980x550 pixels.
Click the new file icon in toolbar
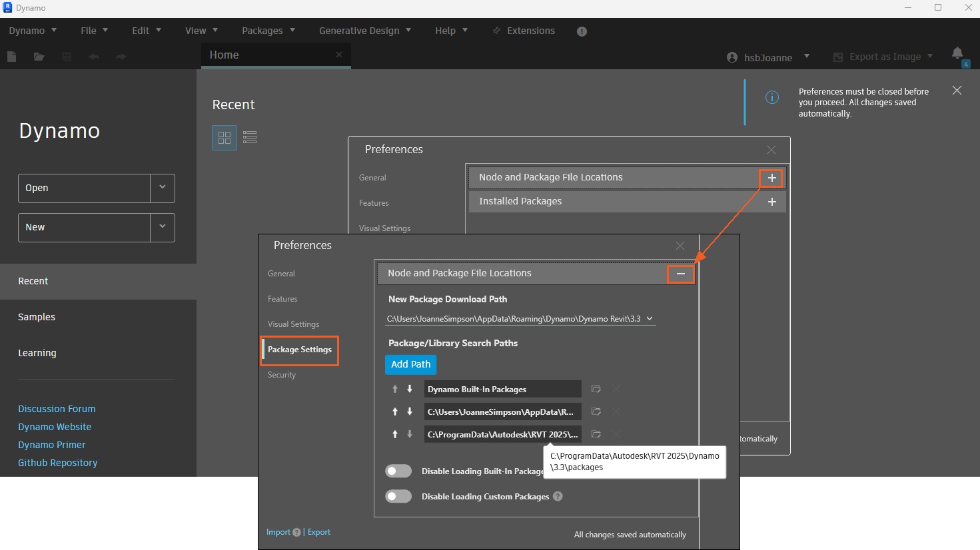tap(11, 57)
